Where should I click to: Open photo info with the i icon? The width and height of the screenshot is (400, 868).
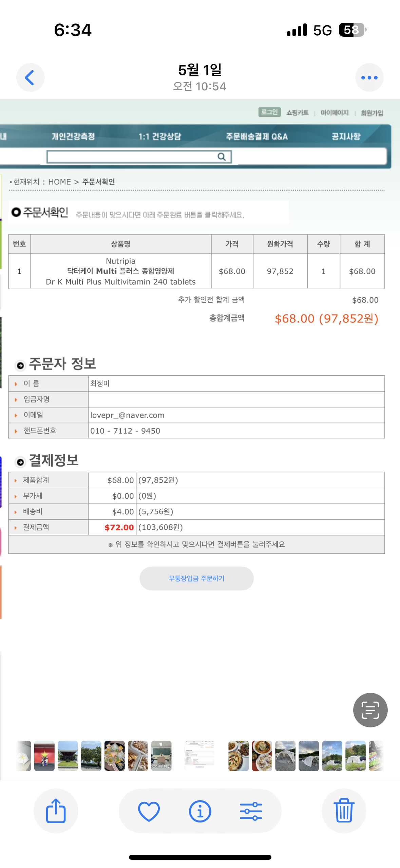click(200, 811)
